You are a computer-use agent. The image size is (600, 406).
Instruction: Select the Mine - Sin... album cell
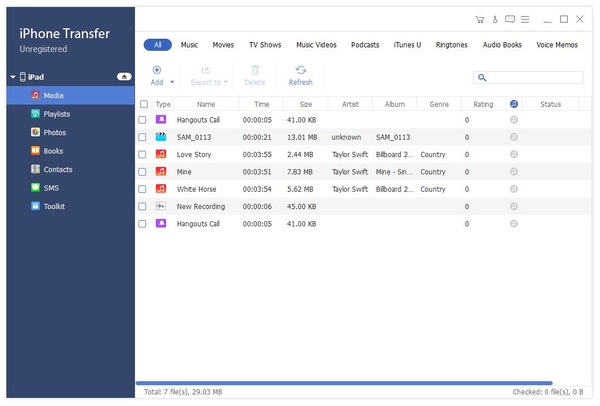(394, 172)
